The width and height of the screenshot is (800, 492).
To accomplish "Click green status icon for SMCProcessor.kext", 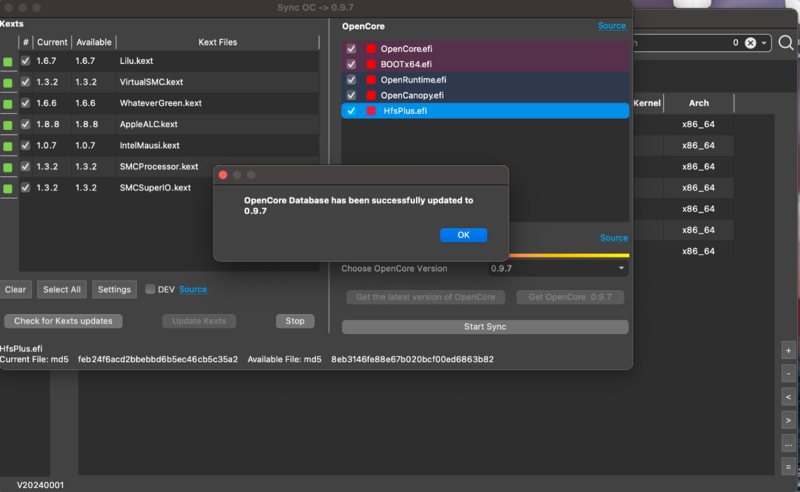I will (8, 167).
